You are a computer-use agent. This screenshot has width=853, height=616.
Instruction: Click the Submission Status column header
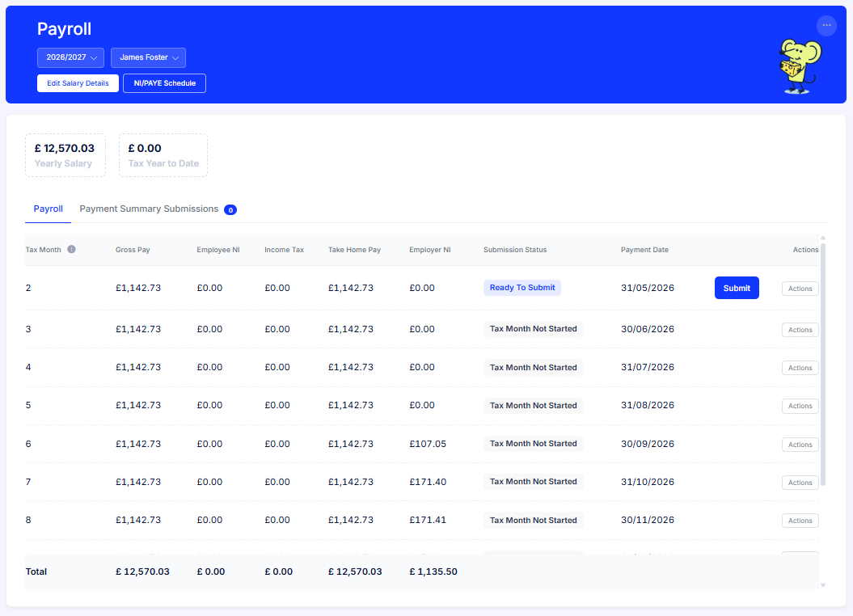(515, 250)
